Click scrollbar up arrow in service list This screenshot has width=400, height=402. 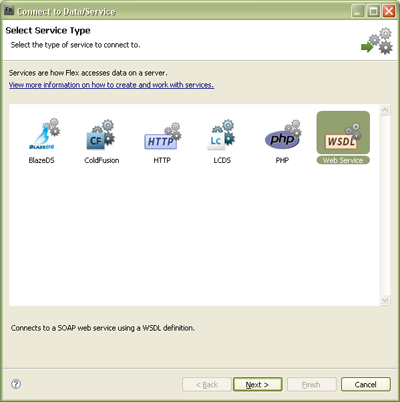pyautogui.click(x=385, y=110)
